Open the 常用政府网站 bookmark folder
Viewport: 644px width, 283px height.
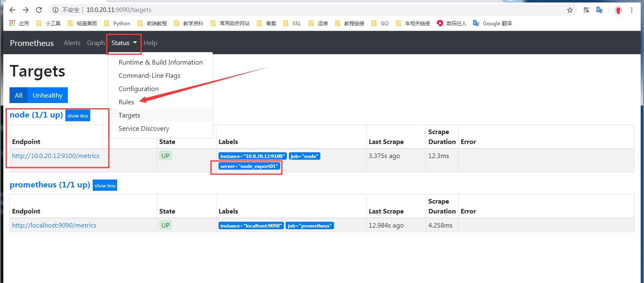(x=230, y=23)
